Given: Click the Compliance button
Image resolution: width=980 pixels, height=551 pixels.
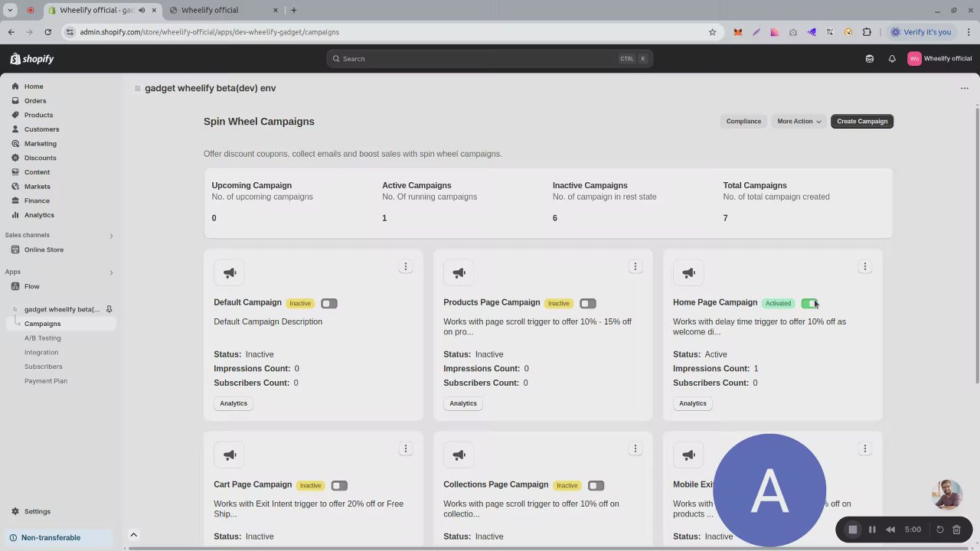Looking at the screenshot, I should 743,122.
